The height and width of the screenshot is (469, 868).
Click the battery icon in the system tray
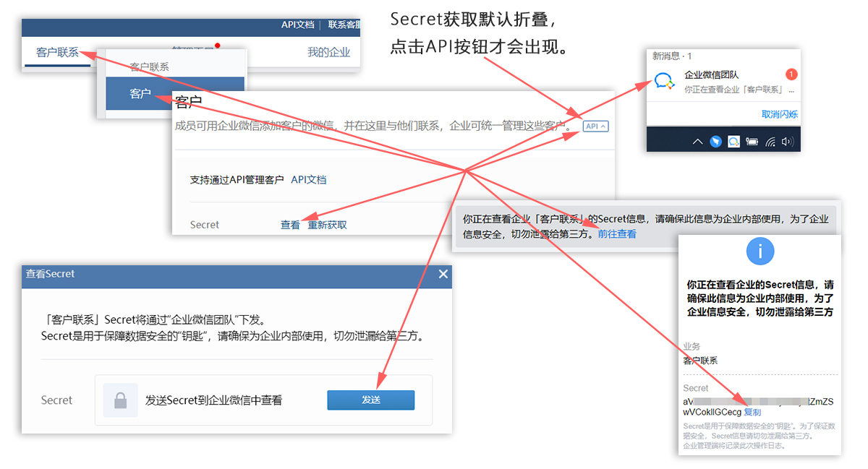tap(752, 142)
